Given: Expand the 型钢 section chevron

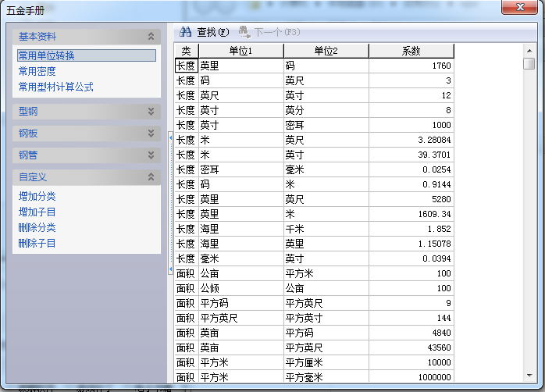Looking at the screenshot, I should point(151,111).
